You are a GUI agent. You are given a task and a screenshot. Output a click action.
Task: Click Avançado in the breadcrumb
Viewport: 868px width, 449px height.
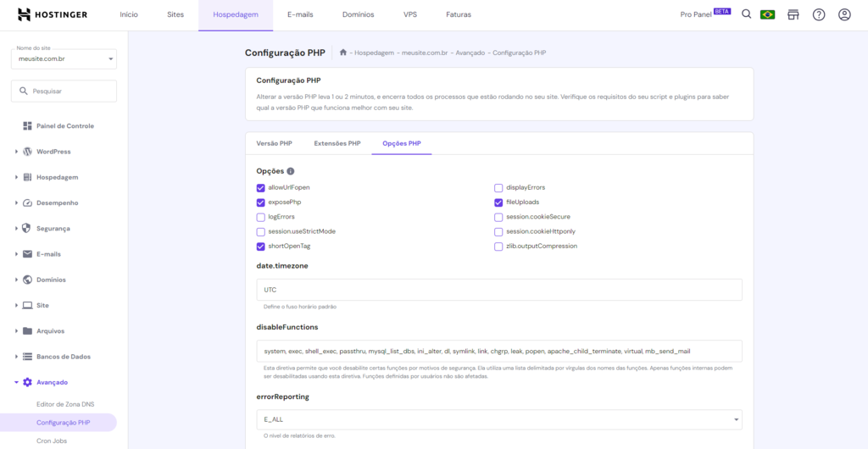tap(471, 53)
